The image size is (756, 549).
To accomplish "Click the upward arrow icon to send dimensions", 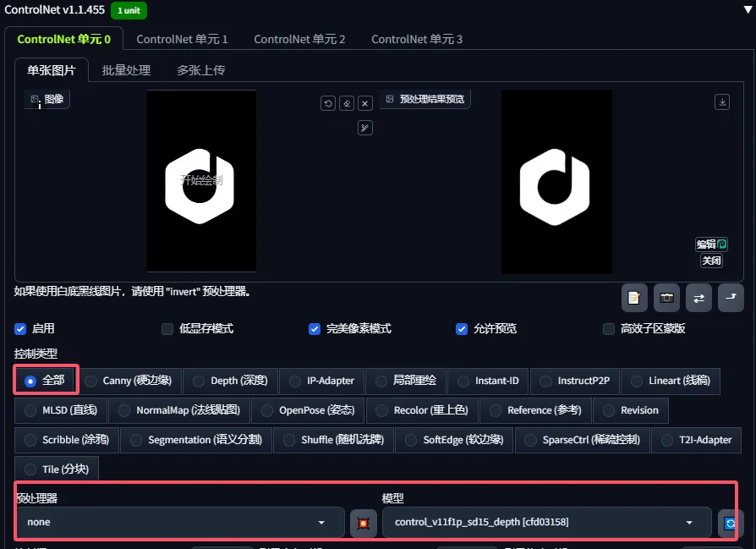I will (x=731, y=298).
